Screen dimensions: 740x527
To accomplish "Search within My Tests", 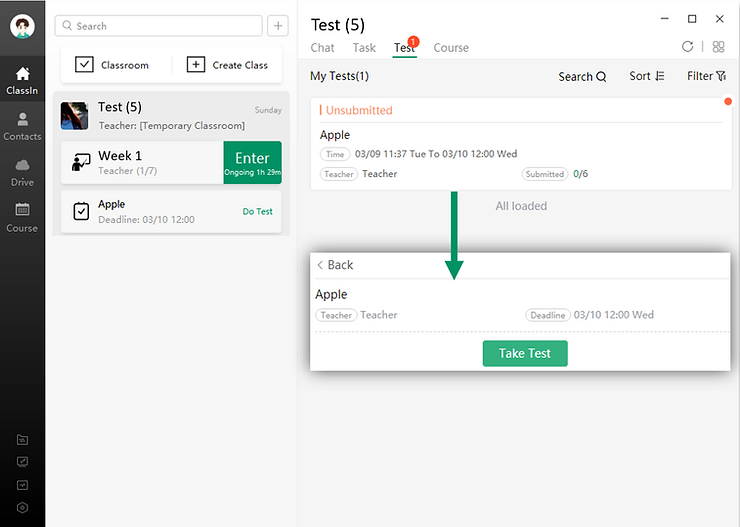I will click(x=582, y=76).
